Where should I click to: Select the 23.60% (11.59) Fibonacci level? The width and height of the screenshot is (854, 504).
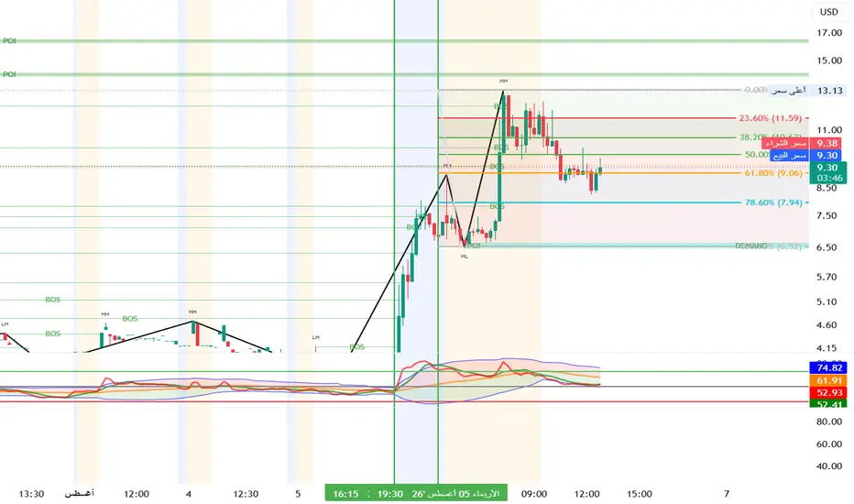tap(770, 117)
